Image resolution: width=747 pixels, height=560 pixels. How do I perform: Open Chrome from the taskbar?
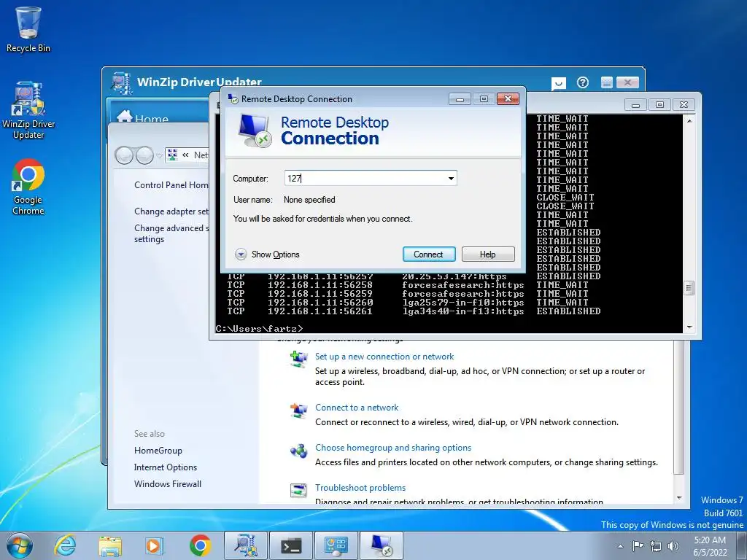(200, 545)
